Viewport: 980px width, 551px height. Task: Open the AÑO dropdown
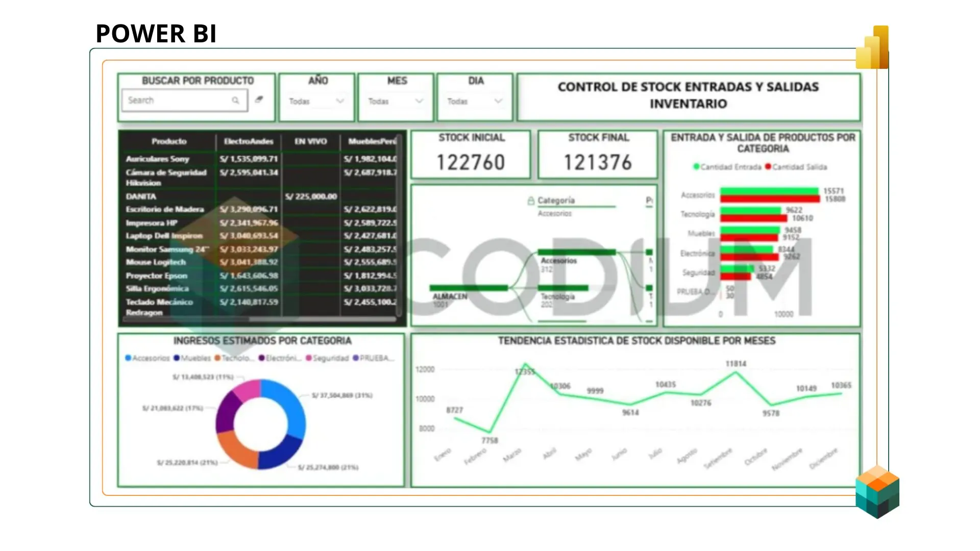339,101
